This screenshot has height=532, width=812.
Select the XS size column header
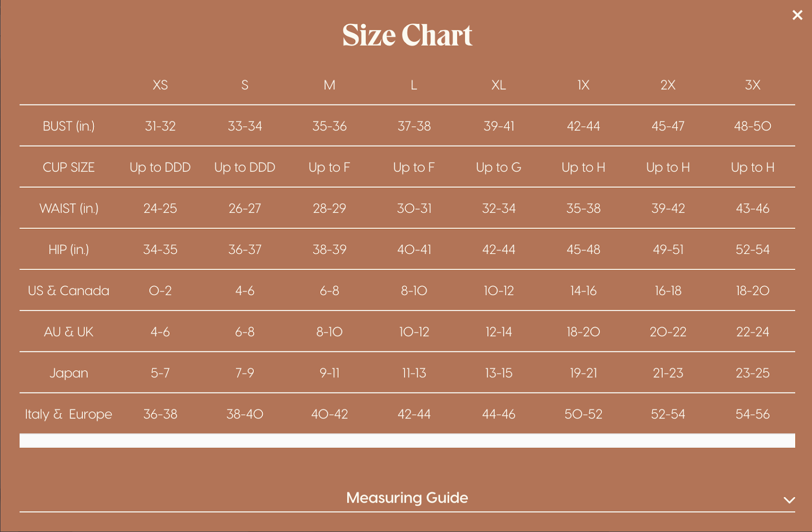160,85
